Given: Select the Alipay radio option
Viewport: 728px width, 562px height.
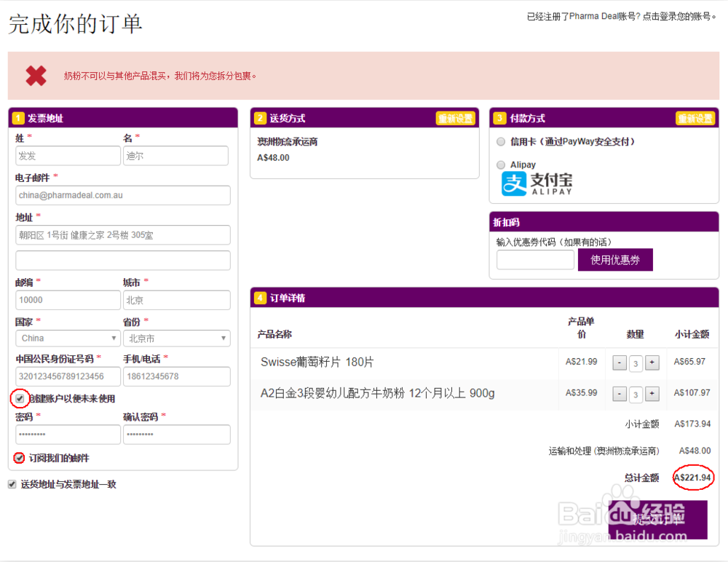Looking at the screenshot, I should coord(501,165).
